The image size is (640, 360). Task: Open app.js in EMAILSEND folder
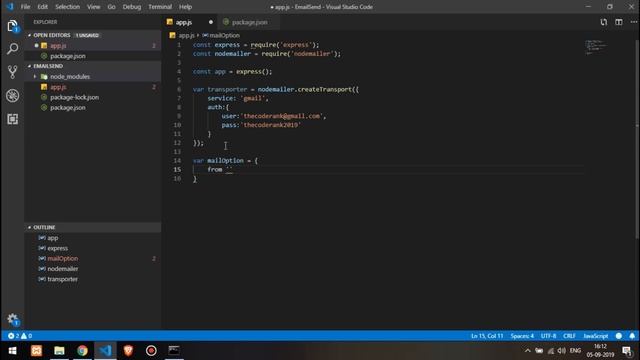click(58, 87)
